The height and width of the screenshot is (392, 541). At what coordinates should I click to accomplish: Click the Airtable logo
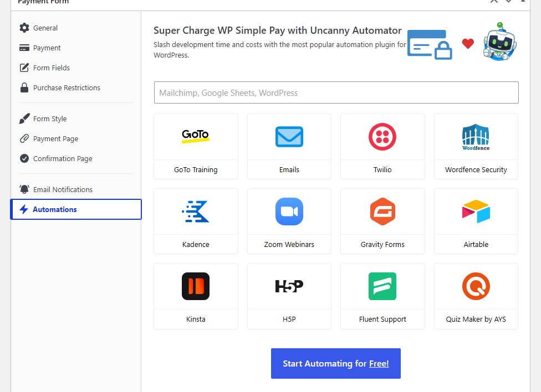476,212
